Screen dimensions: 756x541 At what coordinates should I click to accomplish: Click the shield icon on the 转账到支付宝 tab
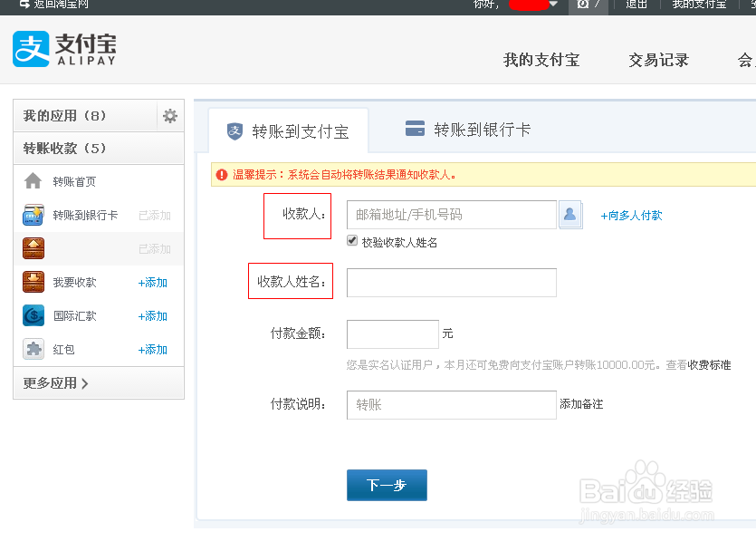(x=233, y=129)
